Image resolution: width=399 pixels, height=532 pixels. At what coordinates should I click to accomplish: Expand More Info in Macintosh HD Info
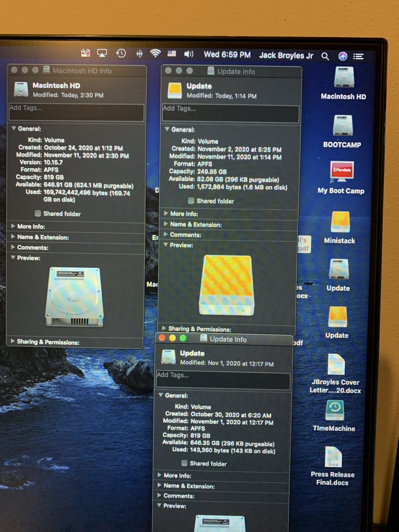[13, 226]
